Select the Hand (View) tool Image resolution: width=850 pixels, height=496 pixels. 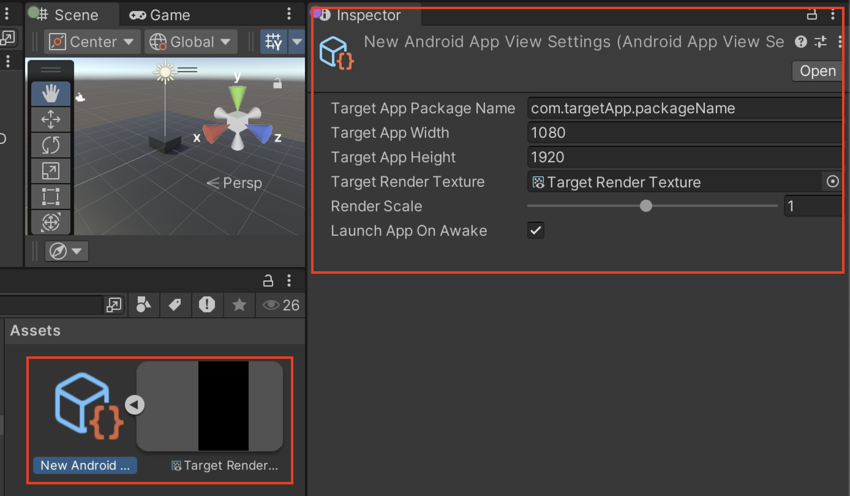[50, 94]
